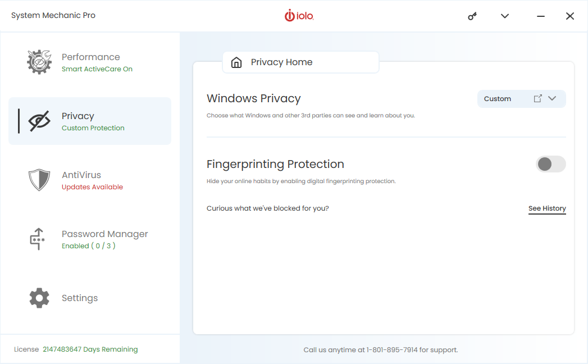Click the Windows Privacy heading

tap(253, 98)
